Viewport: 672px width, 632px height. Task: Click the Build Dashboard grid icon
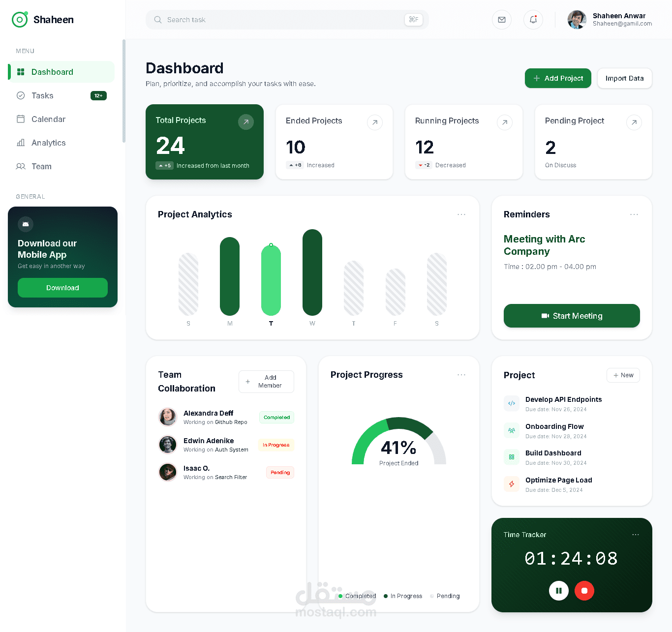(x=512, y=457)
